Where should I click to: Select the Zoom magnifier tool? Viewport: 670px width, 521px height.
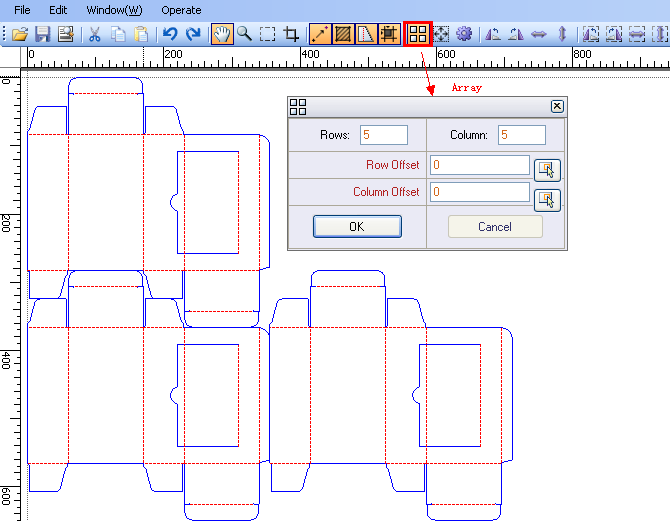point(244,34)
